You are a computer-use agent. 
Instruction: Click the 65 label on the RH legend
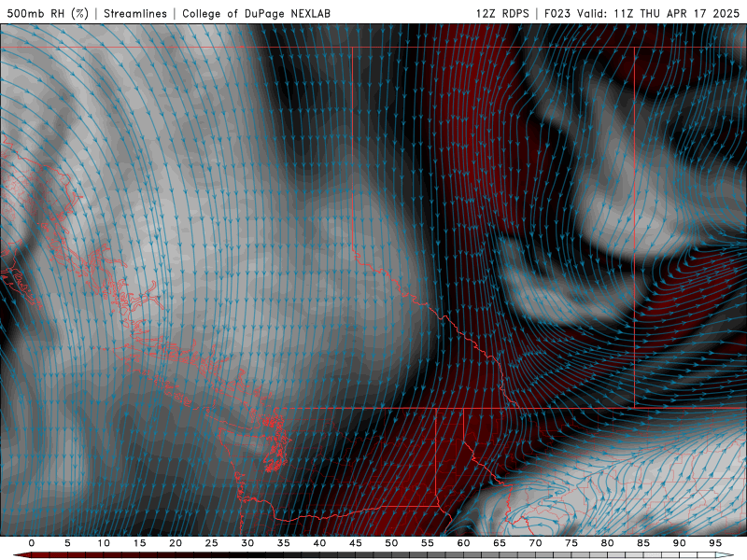[x=500, y=543]
